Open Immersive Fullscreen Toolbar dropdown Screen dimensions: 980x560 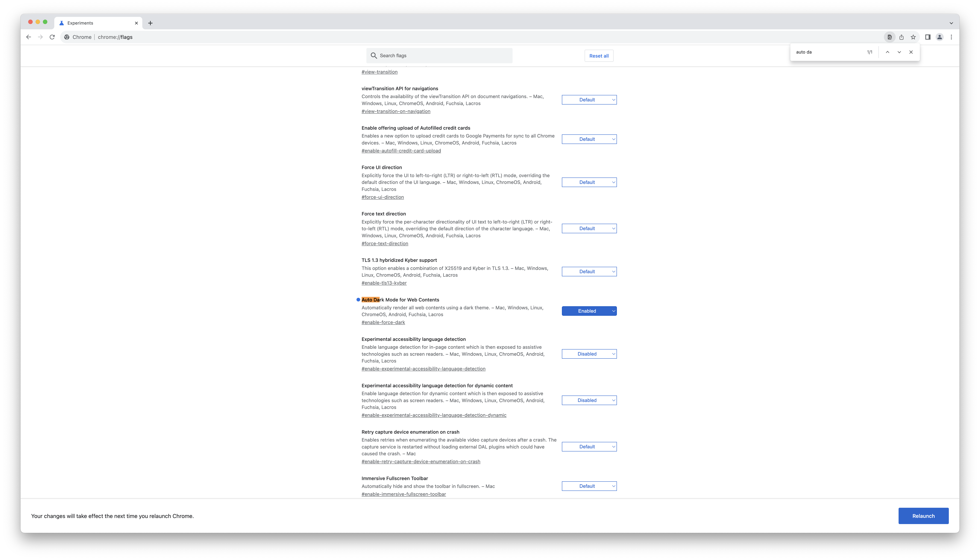pos(589,486)
